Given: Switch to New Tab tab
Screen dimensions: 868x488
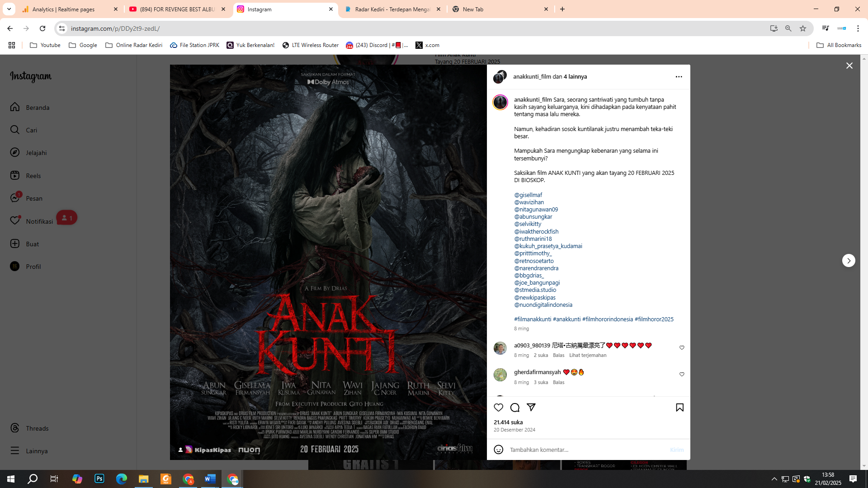Looking at the screenshot, I should [x=500, y=9].
